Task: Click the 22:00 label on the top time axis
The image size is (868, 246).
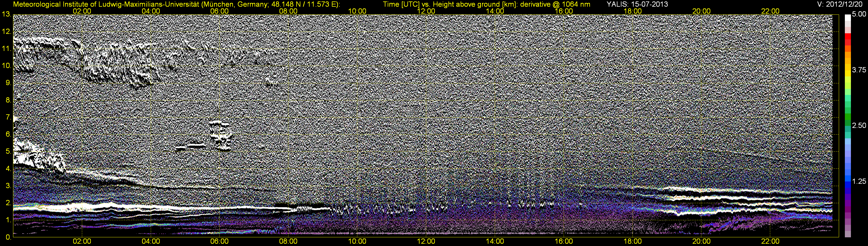Action: point(770,11)
